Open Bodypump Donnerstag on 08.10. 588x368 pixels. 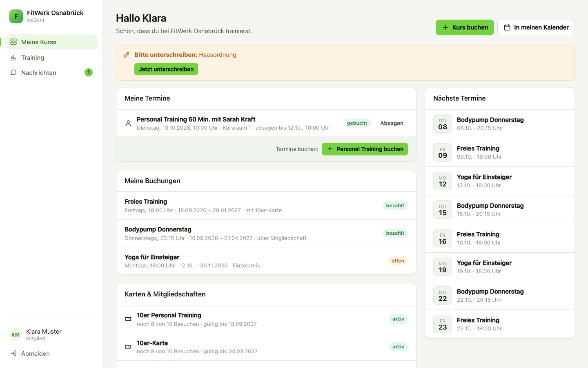(x=500, y=124)
